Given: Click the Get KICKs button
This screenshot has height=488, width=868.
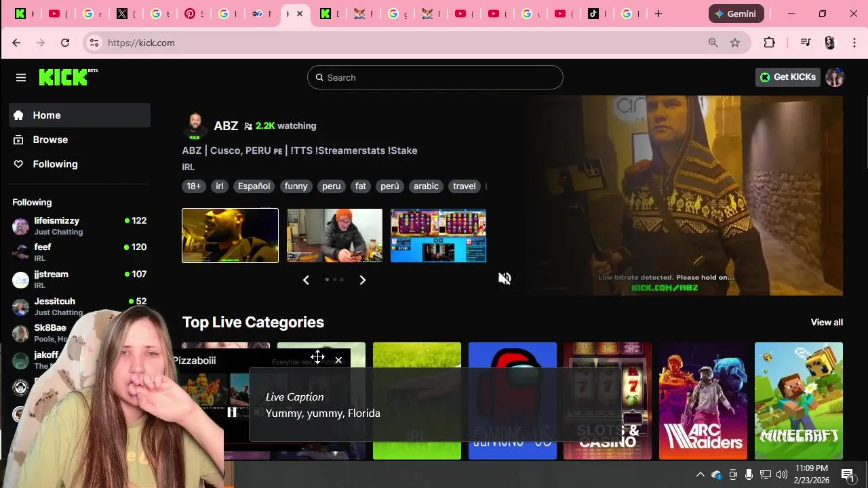Looking at the screenshot, I should pyautogui.click(x=788, y=77).
